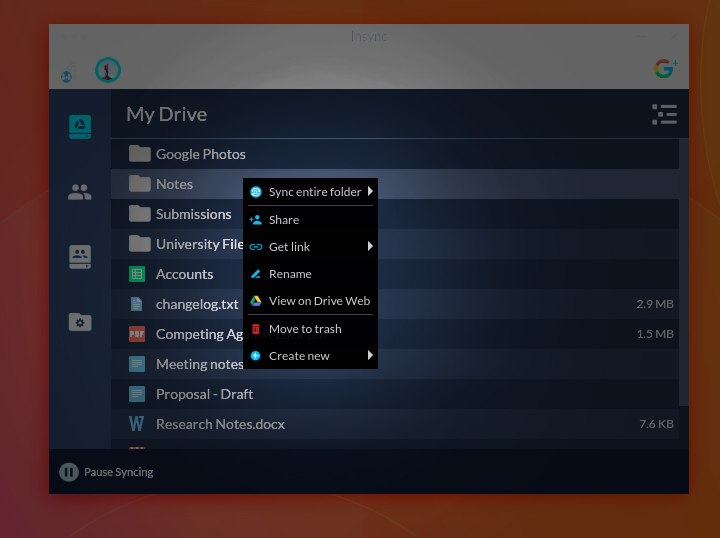Select the Notes folder name
The height and width of the screenshot is (538, 720).
tap(174, 184)
